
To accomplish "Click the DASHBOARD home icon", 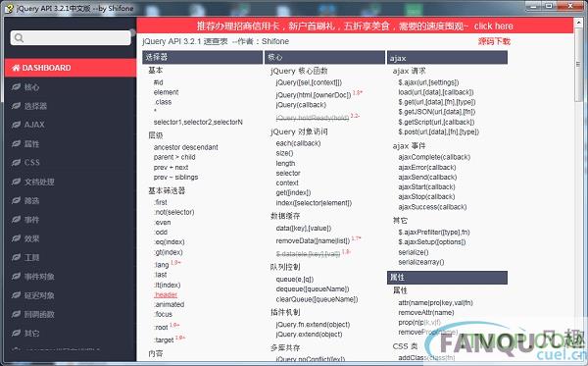I will tap(16, 68).
